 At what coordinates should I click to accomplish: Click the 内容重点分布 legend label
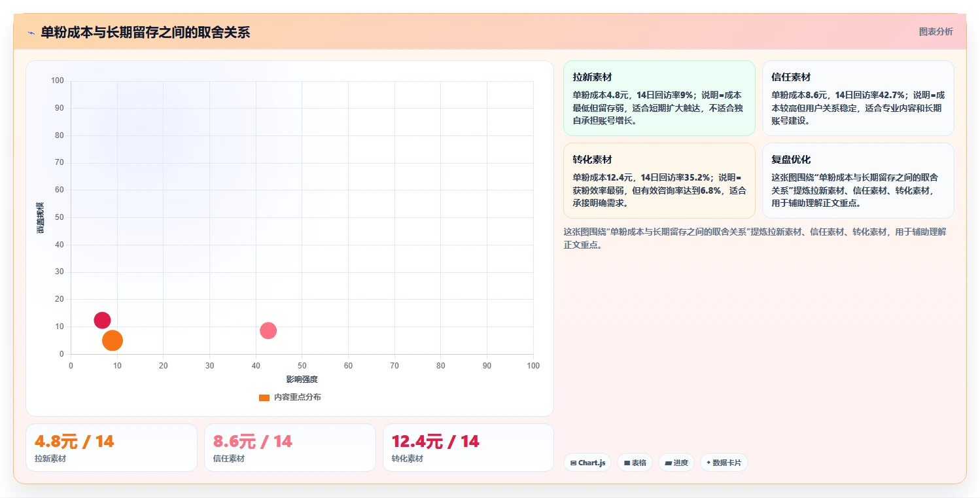[298, 397]
